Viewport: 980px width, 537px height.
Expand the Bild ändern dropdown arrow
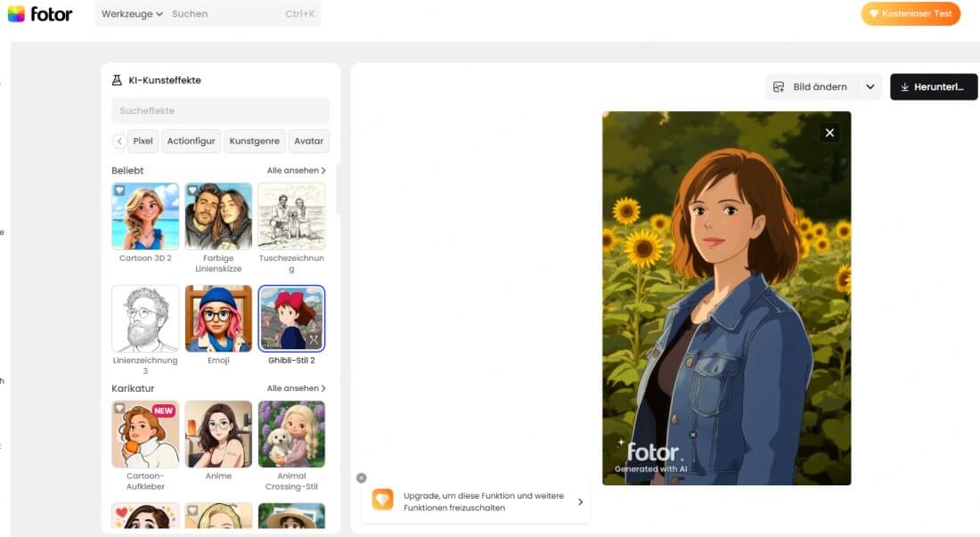[870, 87]
